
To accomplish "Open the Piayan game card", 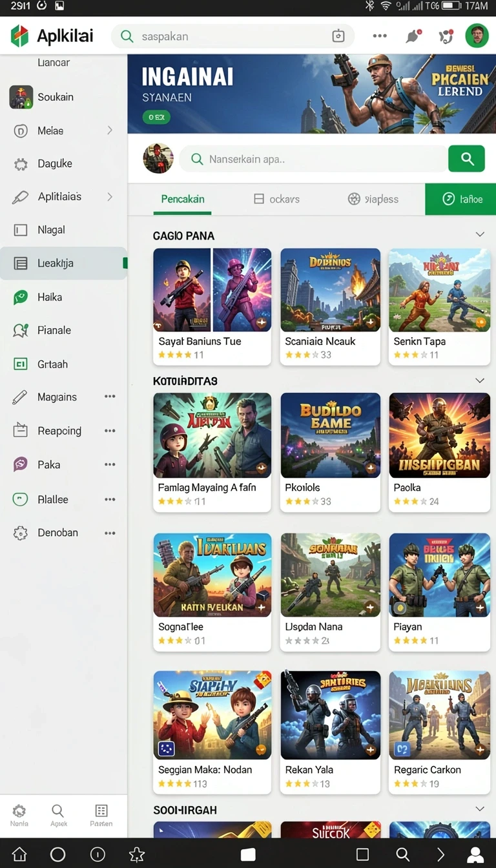I will [x=439, y=592].
